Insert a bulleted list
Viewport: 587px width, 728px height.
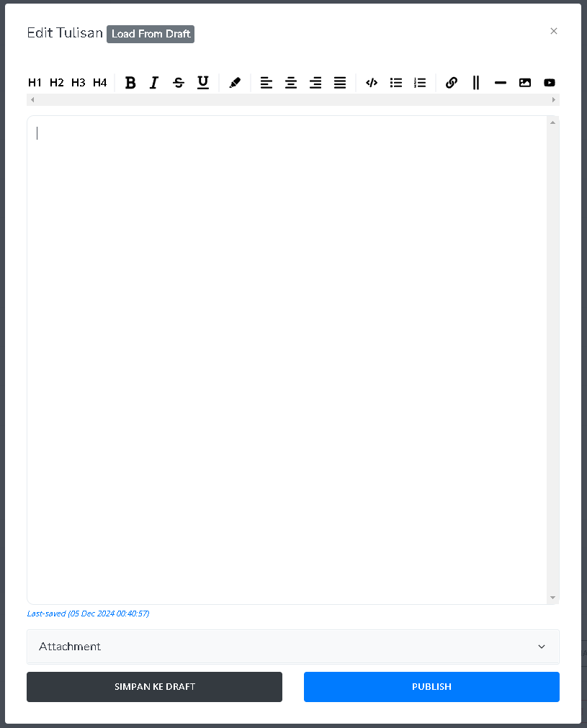(396, 83)
